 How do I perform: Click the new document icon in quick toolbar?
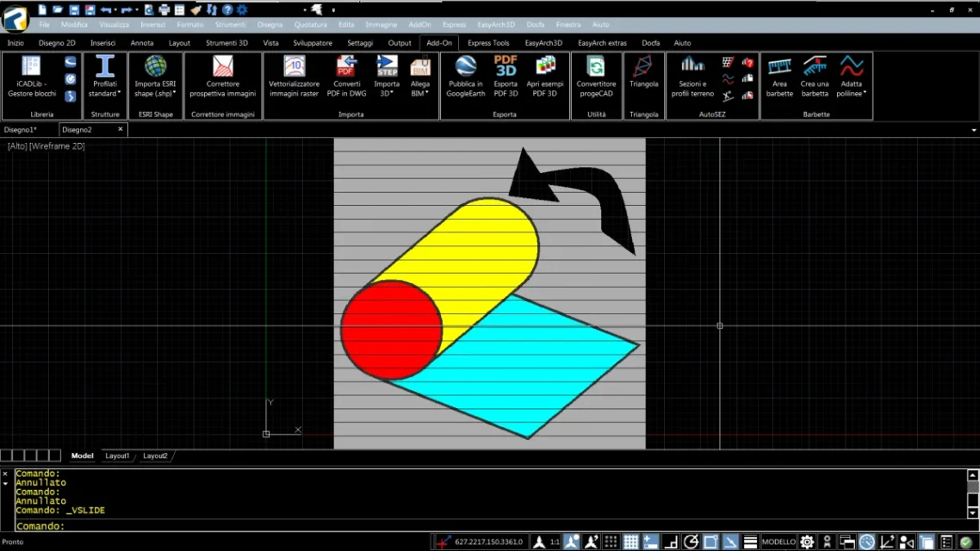42,10
